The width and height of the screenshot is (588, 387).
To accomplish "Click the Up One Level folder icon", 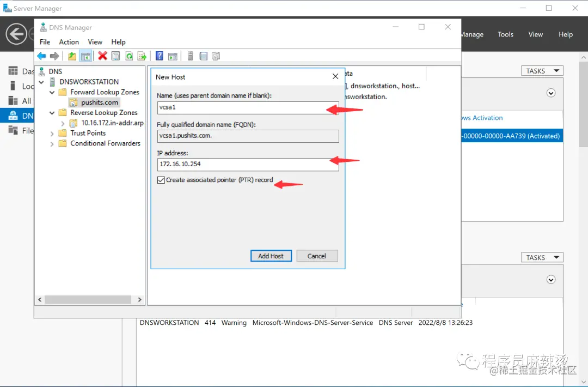I will point(72,56).
